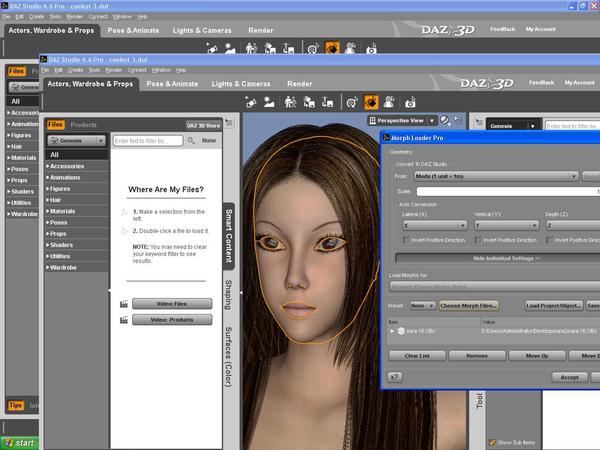Image resolution: width=600 pixels, height=450 pixels.
Task: Uncheck the Show Sub Items checkbox
Action: (492, 442)
